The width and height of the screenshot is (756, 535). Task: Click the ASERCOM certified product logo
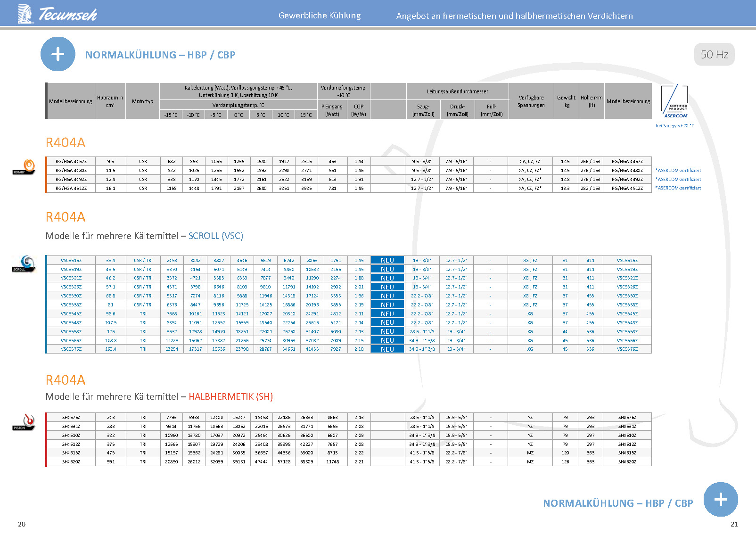coord(675,102)
